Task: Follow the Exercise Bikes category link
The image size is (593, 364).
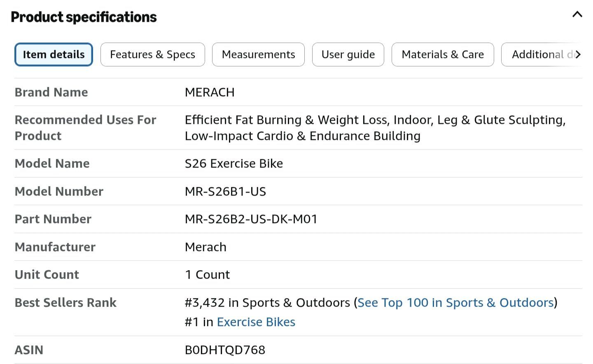Action: 256,322
